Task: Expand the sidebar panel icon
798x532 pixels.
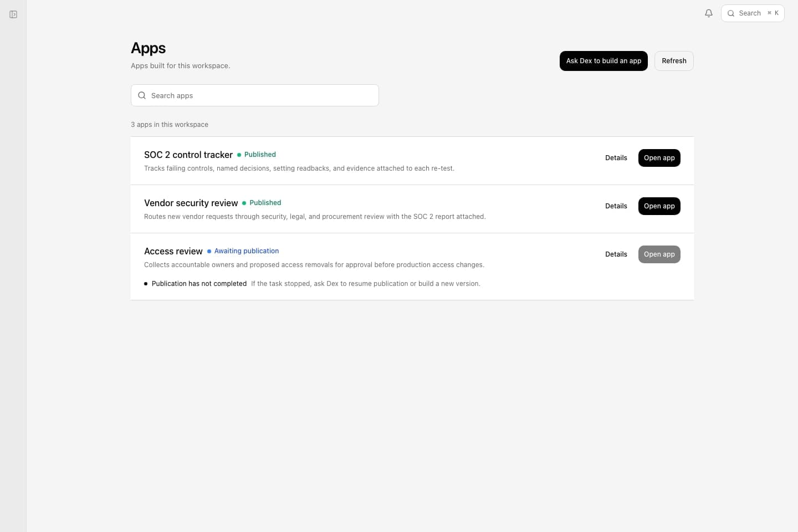Action: 13,14
